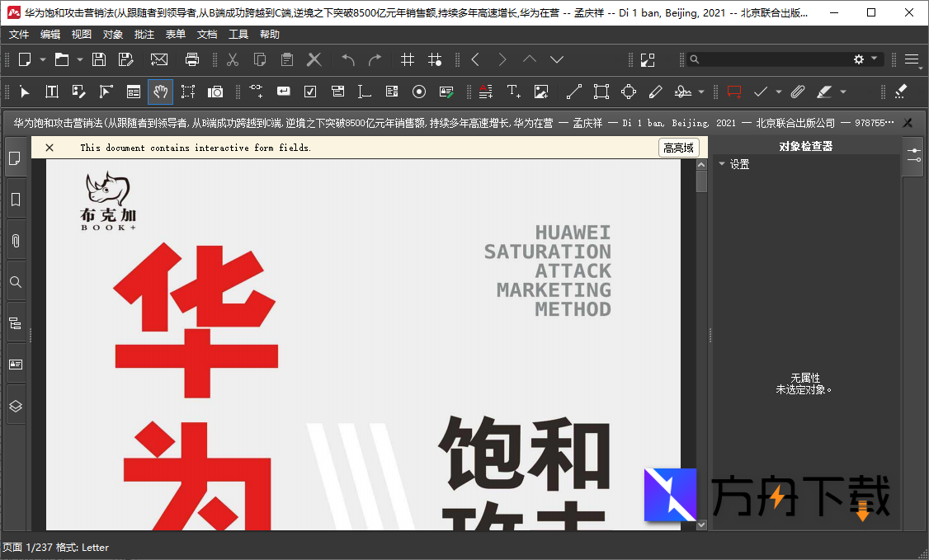
Task: Select the Hand tool in the toolbar
Action: (160, 92)
